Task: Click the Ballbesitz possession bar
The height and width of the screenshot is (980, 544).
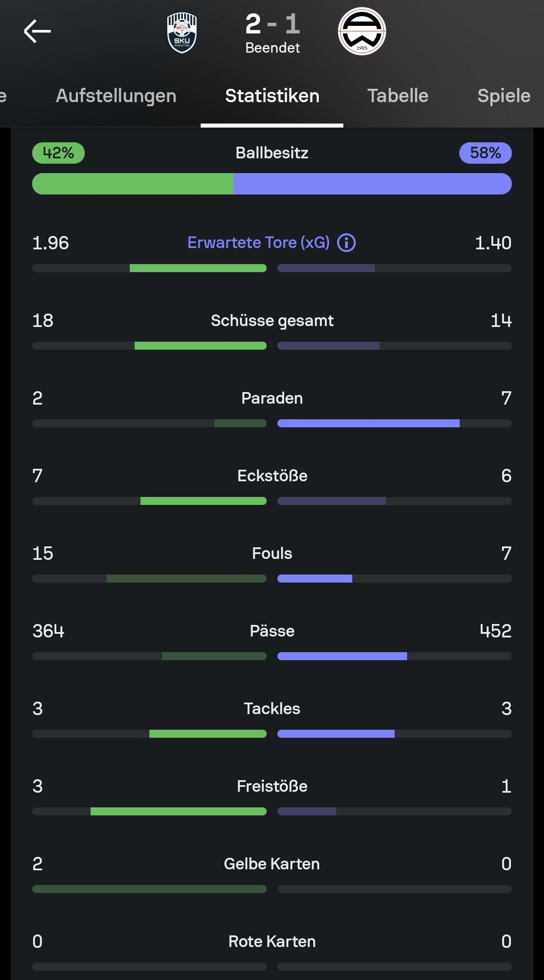Action: point(272,184)
